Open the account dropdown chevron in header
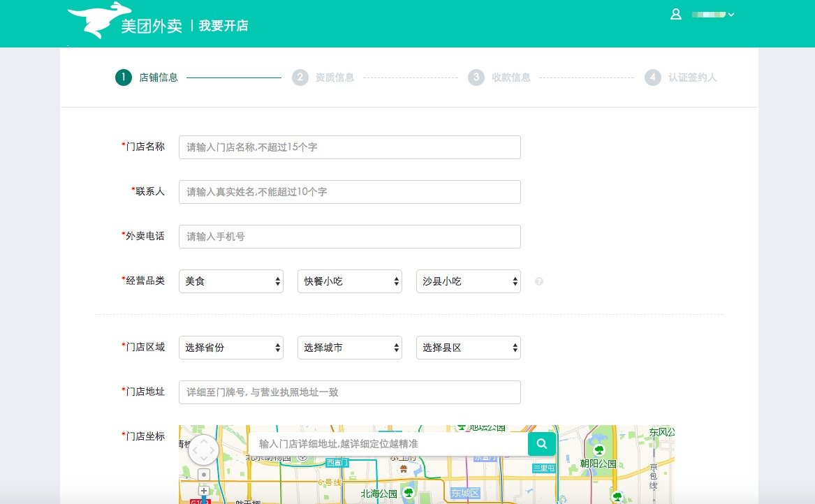 pyautogui.click(x=731, y=14)
